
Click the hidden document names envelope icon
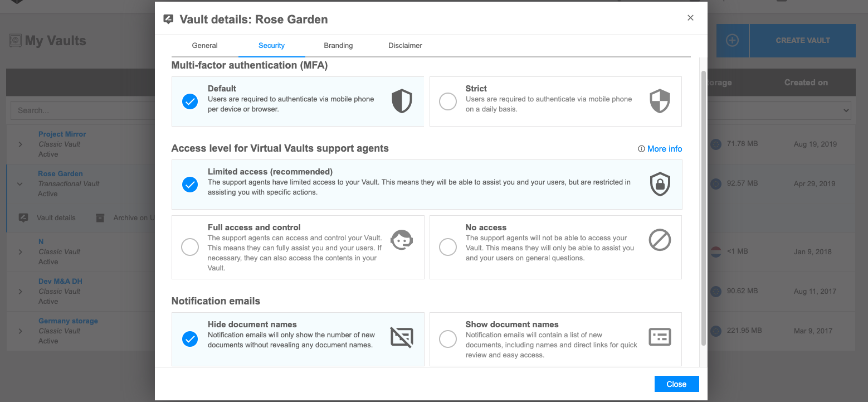pos(402,337)
